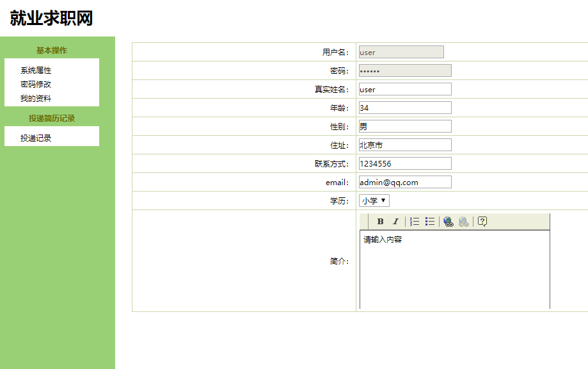Focus the 密码 password field

[404, 70]
